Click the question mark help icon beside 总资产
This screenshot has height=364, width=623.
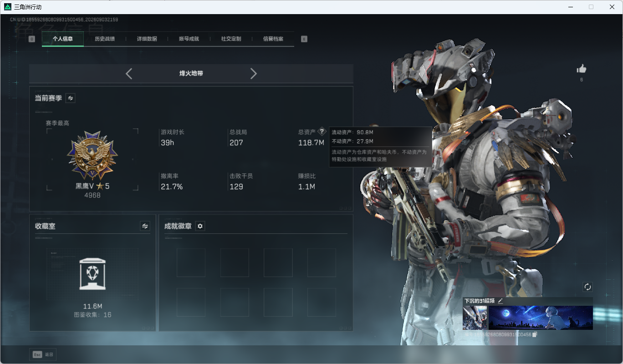322,131
